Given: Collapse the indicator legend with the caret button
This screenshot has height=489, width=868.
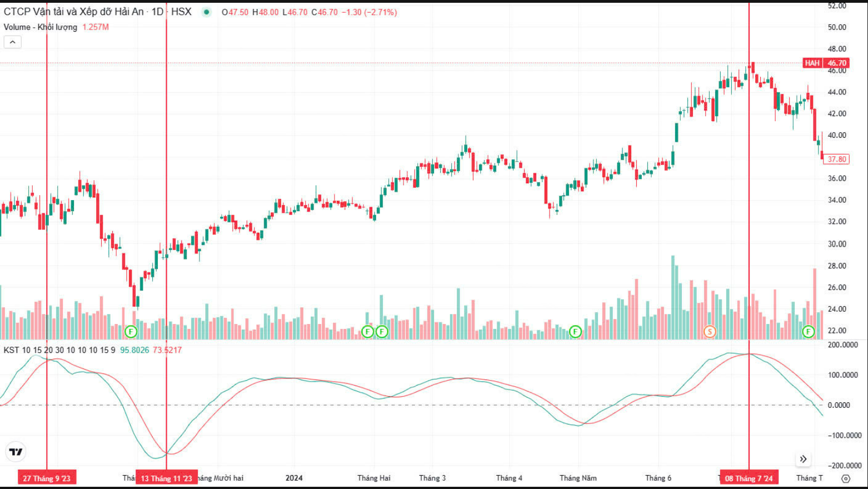Looking at the screenshot, I should tap(12, 42).
